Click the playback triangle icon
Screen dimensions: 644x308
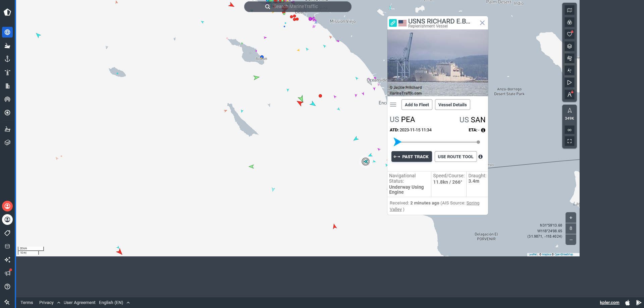coord(570,82)
